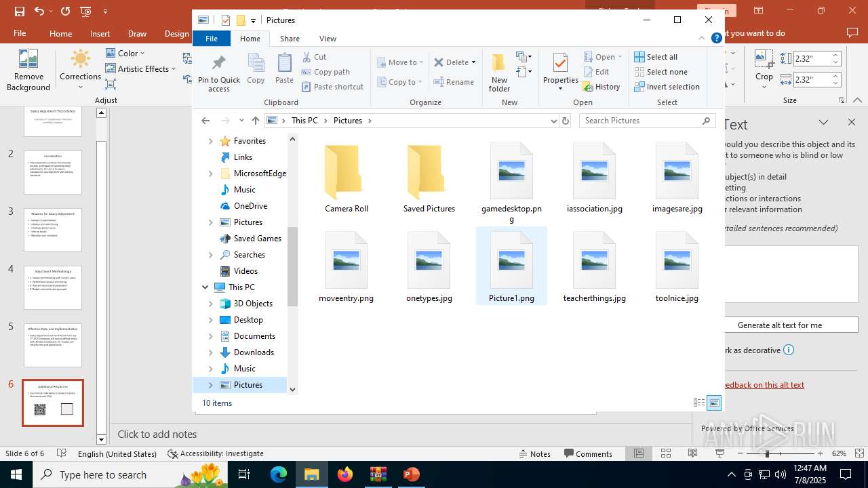Screen dimensions: 868x488
Task: Switch to Explorer Share tab
Action: click(290, 39)
